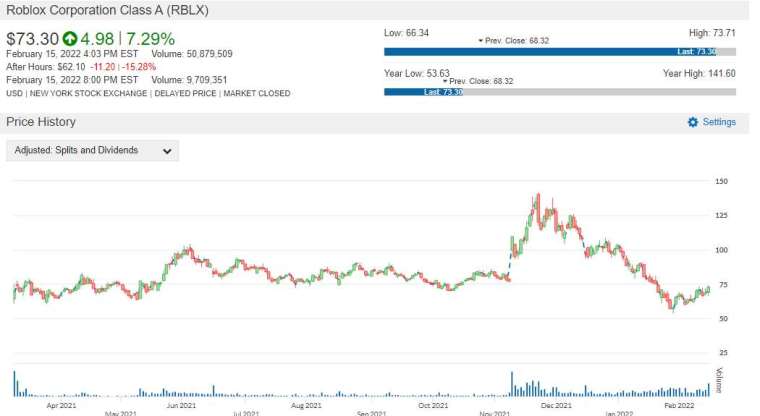Click the vertical Volume axis label
The width and height of the screenshot is (760, 416).
(719, 380)
